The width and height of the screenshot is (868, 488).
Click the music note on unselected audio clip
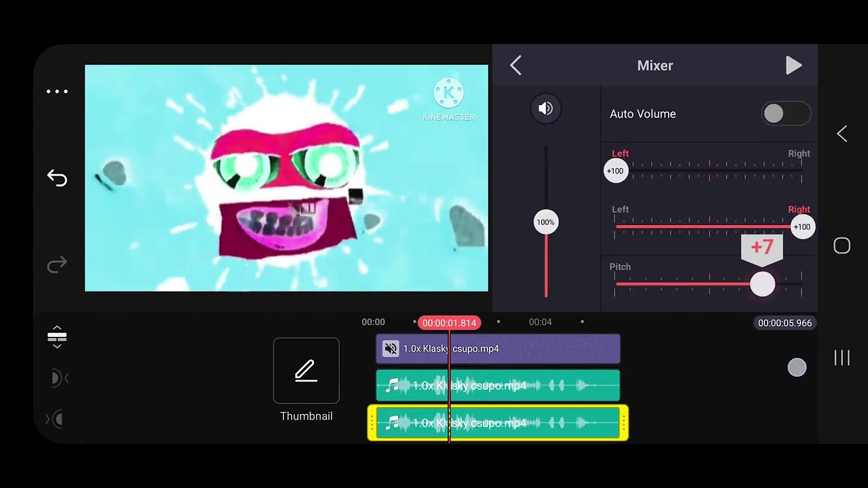[x=392, y=386]
